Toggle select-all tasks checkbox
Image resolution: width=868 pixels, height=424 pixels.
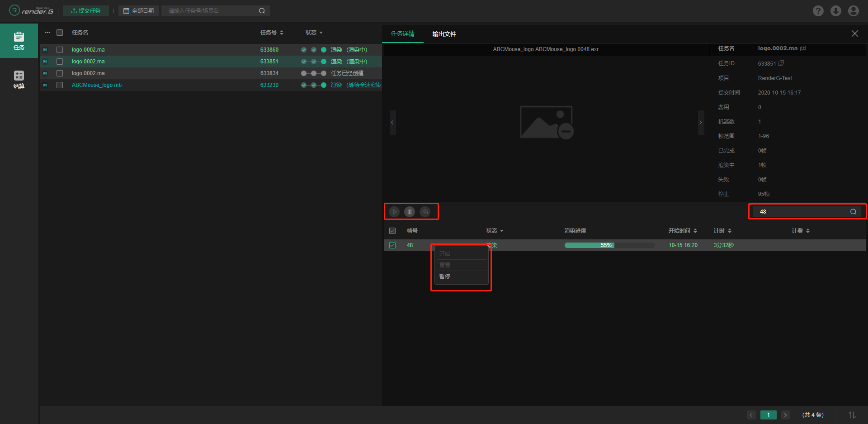60,33
